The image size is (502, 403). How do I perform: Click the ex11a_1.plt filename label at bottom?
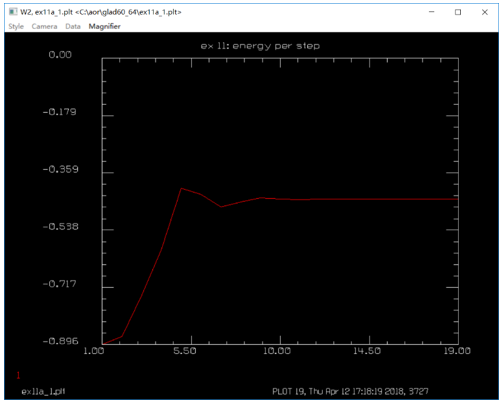coord(43,391)
